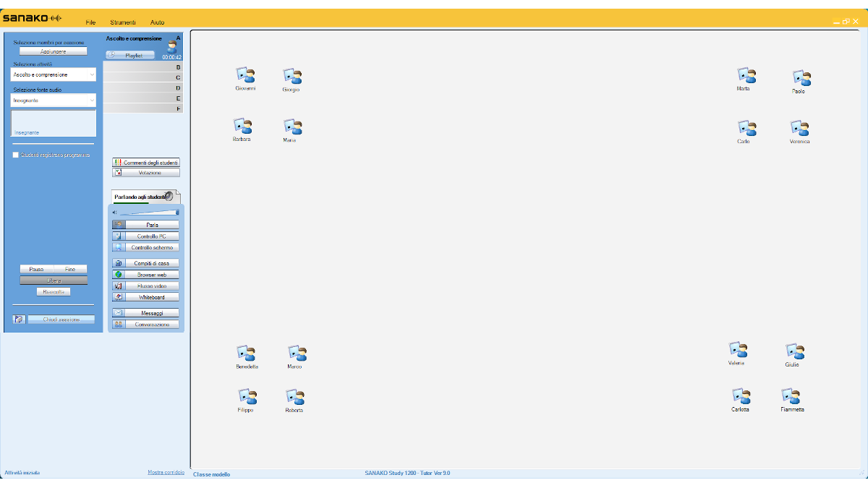Open the Strumenti menu
Image resolution: width=868 pixels, height=488 pixels.
[x=123, y=23]
